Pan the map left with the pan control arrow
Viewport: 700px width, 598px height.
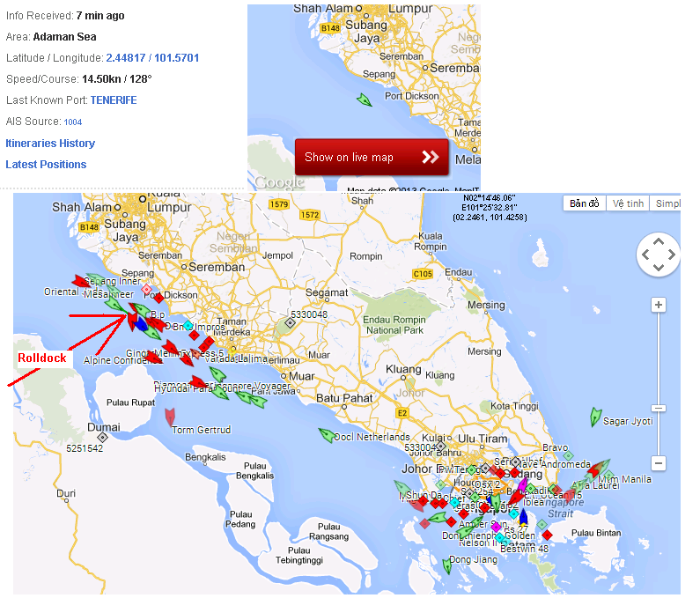645,255
